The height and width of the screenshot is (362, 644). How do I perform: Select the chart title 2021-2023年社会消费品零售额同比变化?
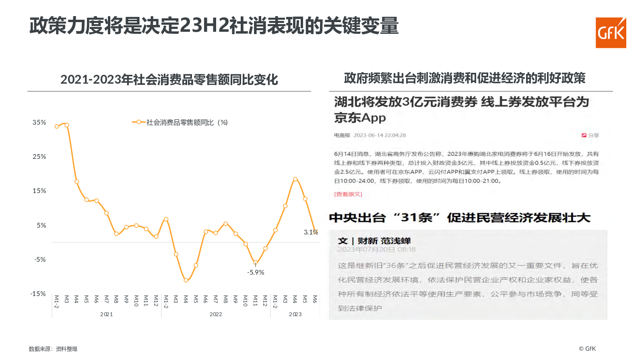[169, 80]
